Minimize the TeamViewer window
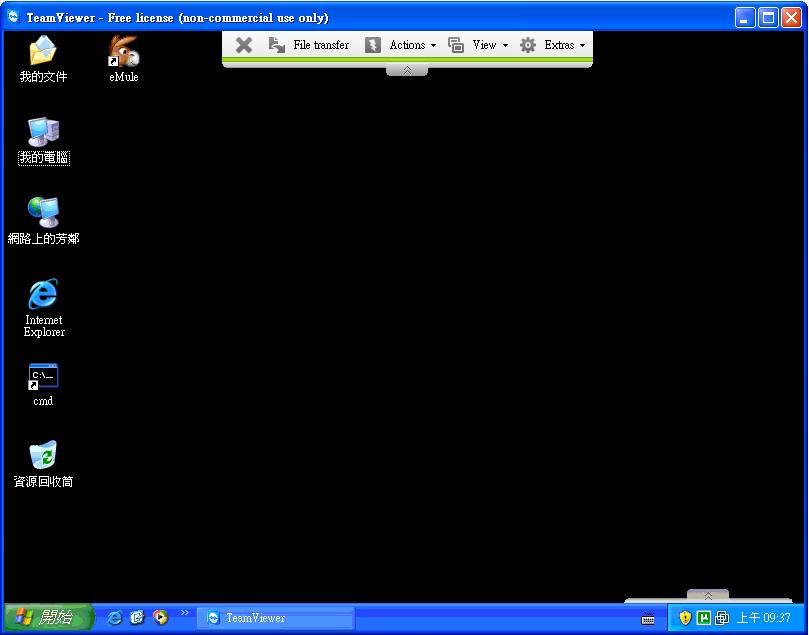This screenshot has height=635, width=809. [745, 18]
